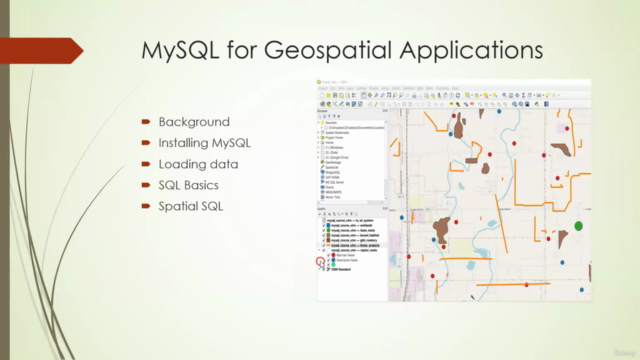Open the attribute table icon
The height and width of the screenshot is (360, 640).
[511, 96]
